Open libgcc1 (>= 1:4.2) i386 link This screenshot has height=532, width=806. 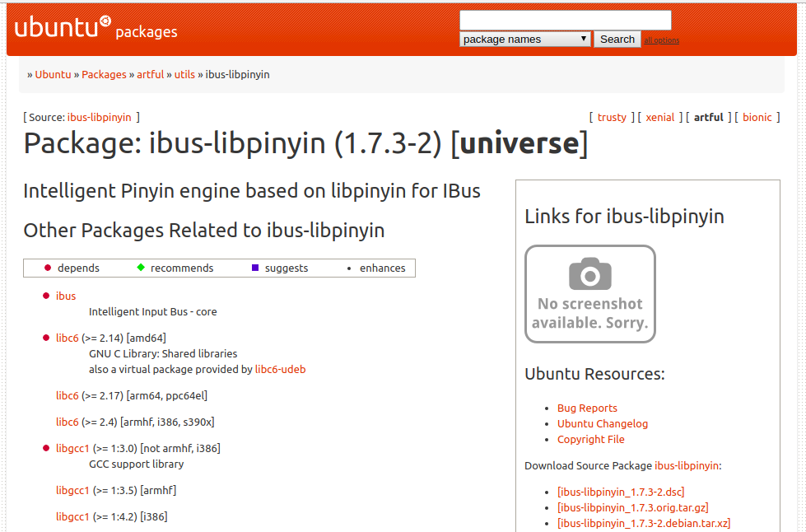click(72, 516)
